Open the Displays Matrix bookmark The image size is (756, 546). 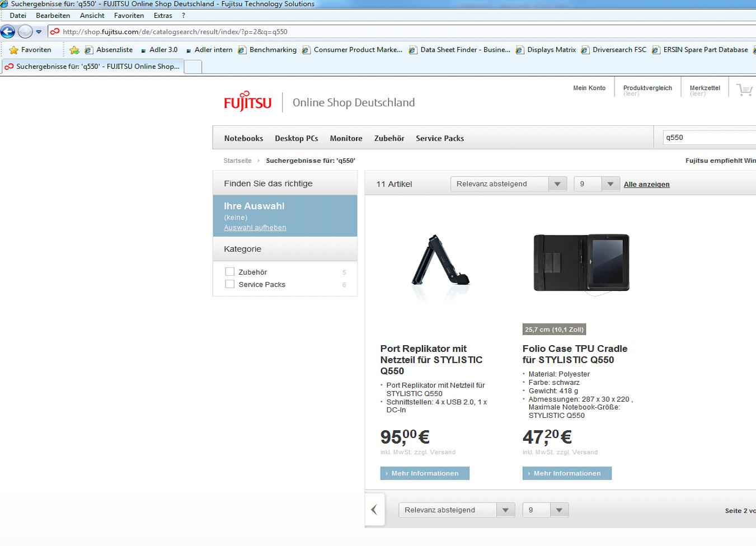click(x=546, y=50)
